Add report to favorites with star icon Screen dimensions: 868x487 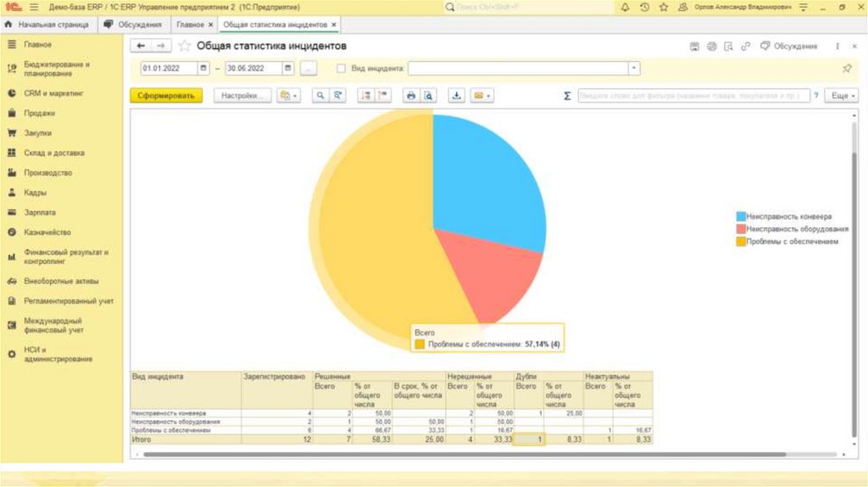click(x=184, y=46)
